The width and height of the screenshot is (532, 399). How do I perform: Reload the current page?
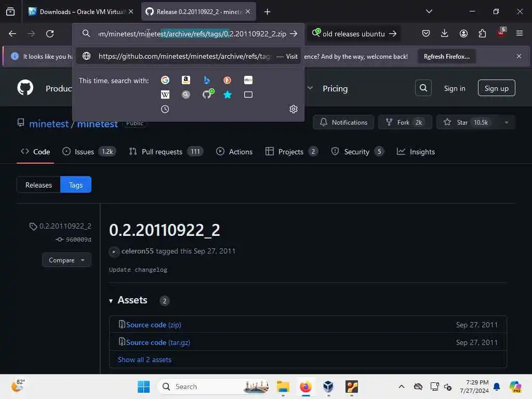pos(50,34)
